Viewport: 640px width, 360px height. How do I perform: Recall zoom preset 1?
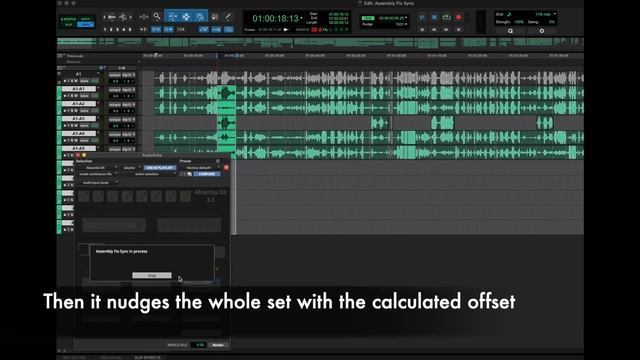[x=105, y=29]
